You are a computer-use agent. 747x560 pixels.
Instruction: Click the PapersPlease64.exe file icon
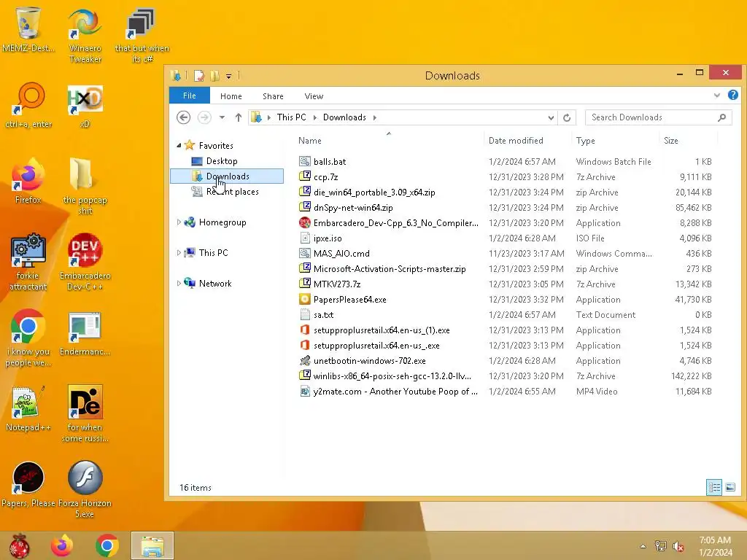[305, 300]
